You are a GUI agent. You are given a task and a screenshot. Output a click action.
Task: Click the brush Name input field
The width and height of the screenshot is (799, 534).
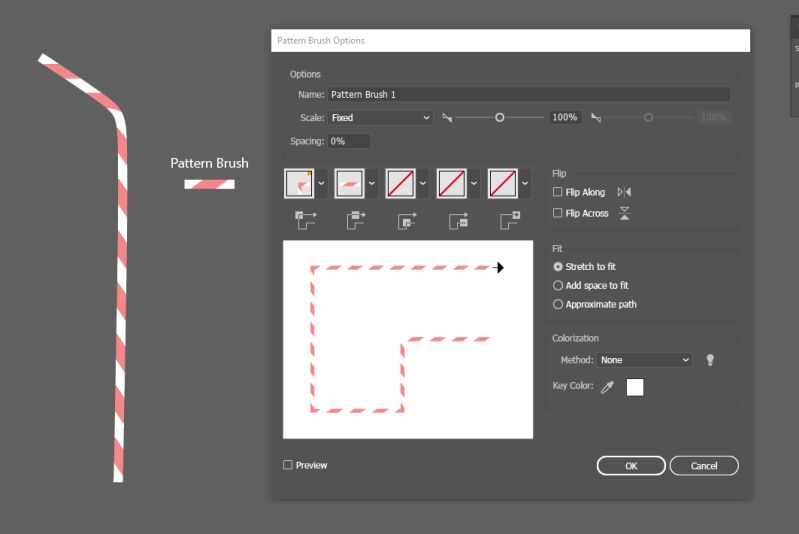(x=529, y=94)
